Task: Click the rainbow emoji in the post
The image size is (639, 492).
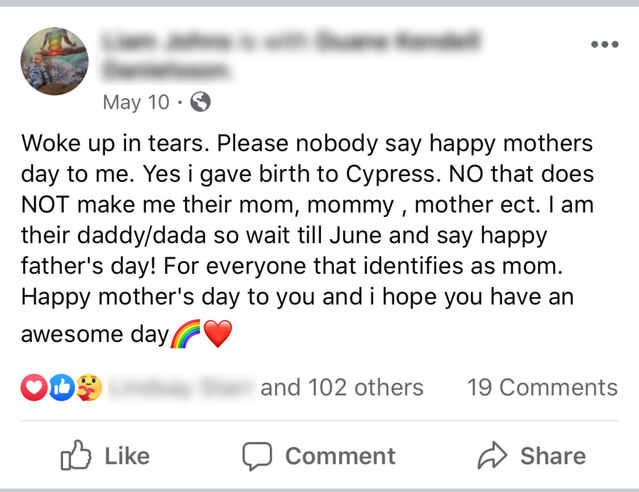Action: pyautogui.click(x=187, y=334)
